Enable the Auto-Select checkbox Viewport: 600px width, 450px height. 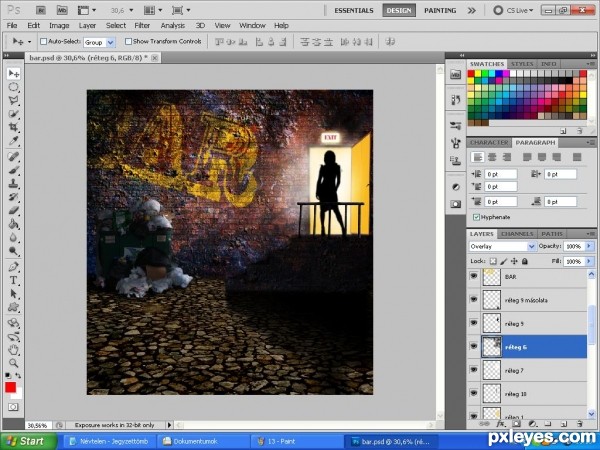point(44,41)
